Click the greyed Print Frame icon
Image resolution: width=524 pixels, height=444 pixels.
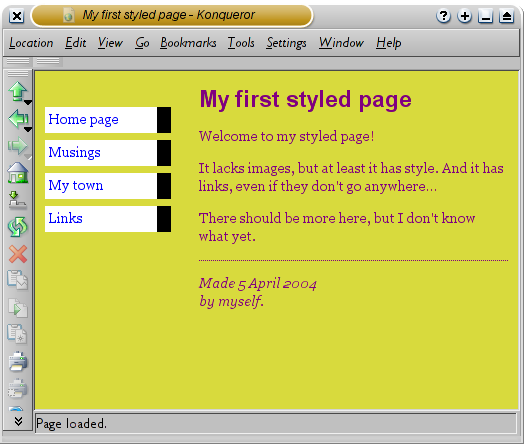pyautogui.click(x=17, y=388)
